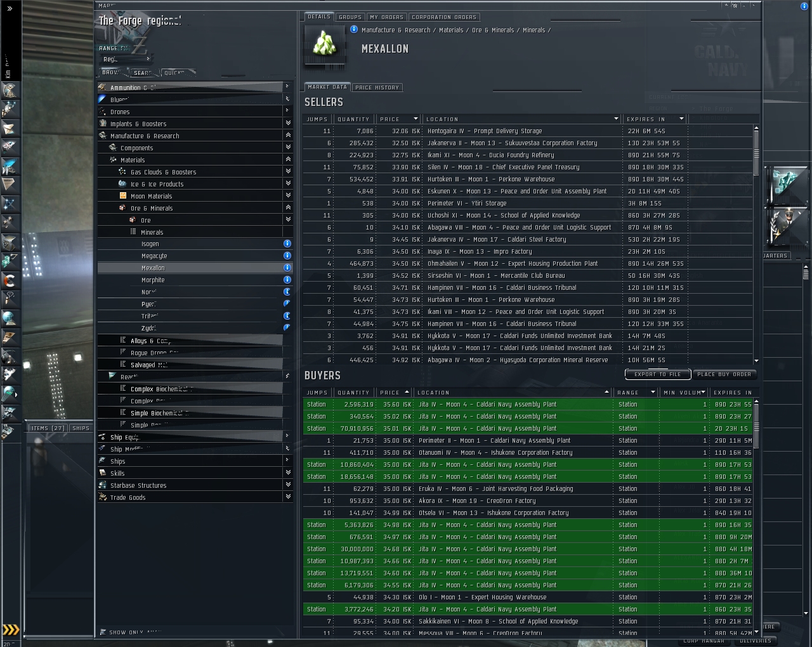Switch to the Price History tab
This screenshot has width=812, height=647.
(377, 88)
